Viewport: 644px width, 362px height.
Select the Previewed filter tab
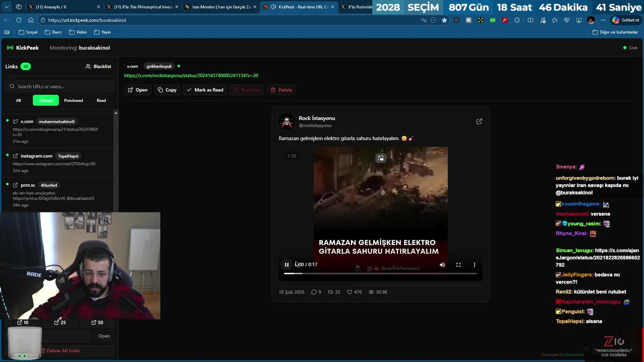click(73, 101)
